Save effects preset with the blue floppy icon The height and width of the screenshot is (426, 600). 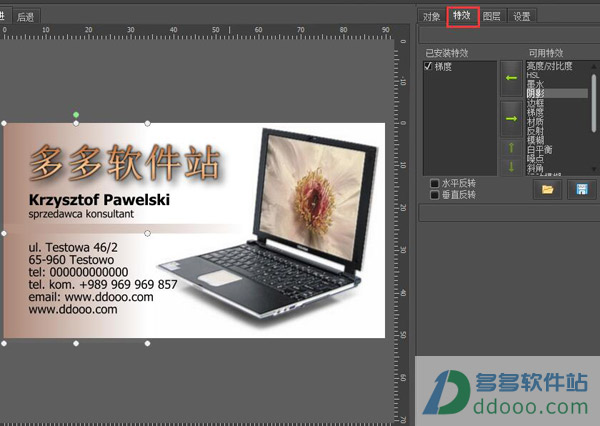[582, 189]
